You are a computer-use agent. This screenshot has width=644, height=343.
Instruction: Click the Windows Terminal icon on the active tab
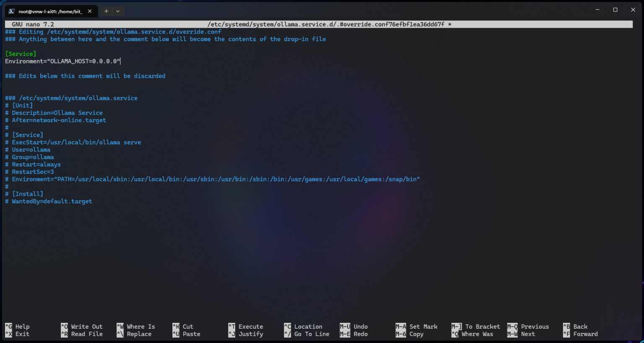pyautogui.click(x=12, y=11)
